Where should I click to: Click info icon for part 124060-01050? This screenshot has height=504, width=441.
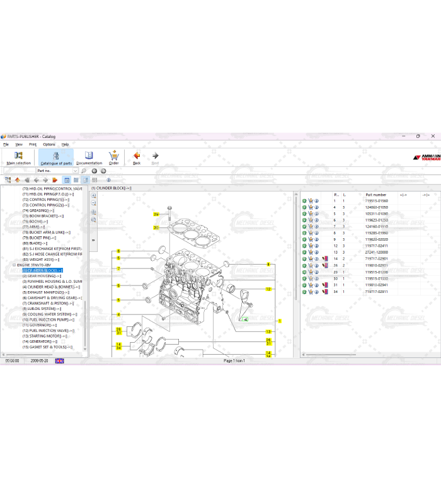point(316,207)
